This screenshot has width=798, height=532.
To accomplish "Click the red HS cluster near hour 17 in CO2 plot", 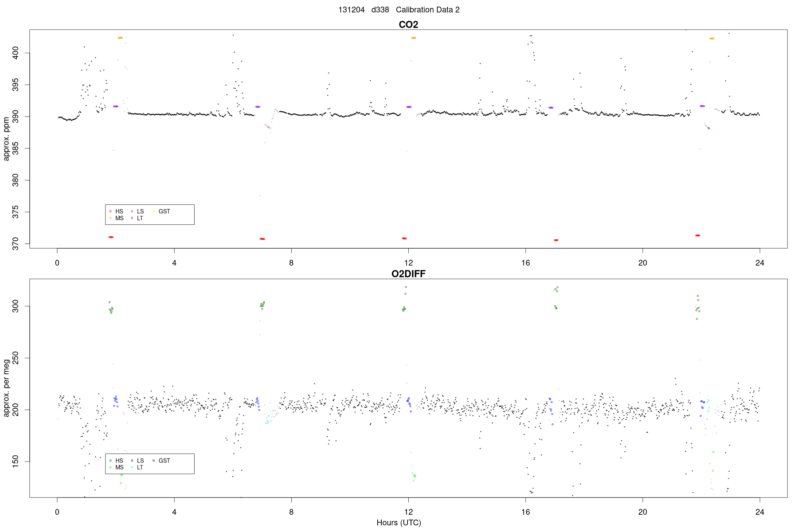I will coord(556,240).
